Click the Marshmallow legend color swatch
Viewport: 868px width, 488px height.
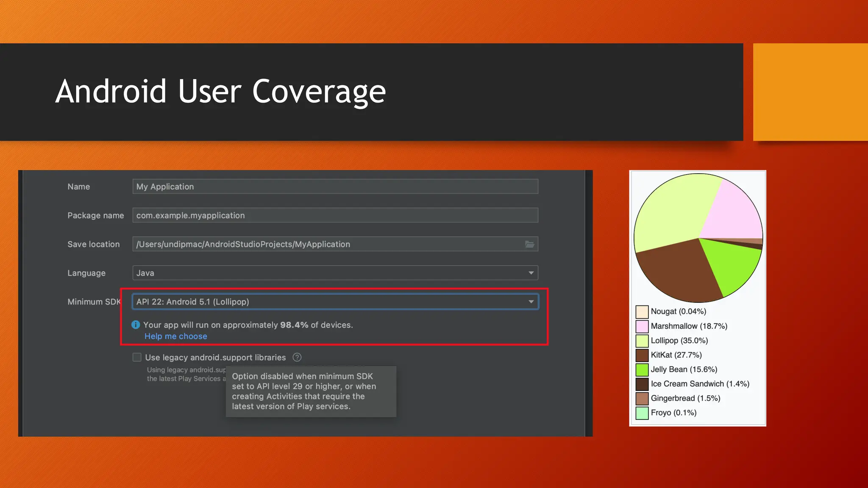(x=642, y=326)
